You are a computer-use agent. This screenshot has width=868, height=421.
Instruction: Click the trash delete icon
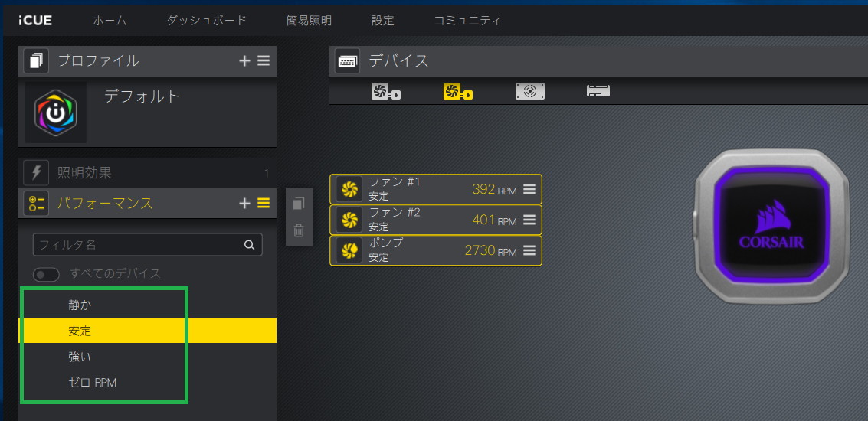coord(299,230)
